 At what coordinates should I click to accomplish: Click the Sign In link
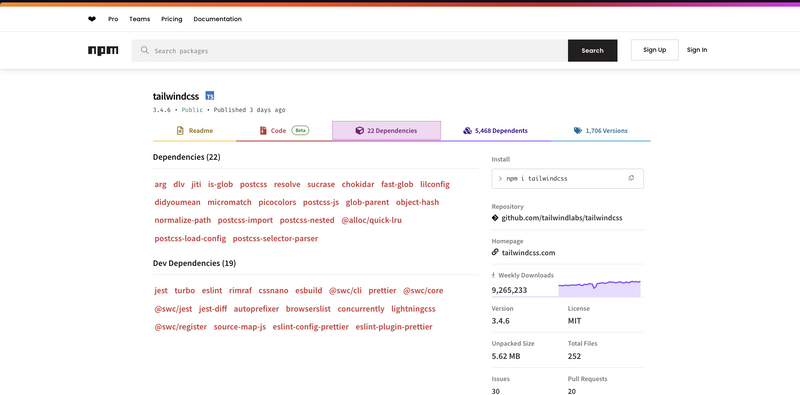coord(697,50)
